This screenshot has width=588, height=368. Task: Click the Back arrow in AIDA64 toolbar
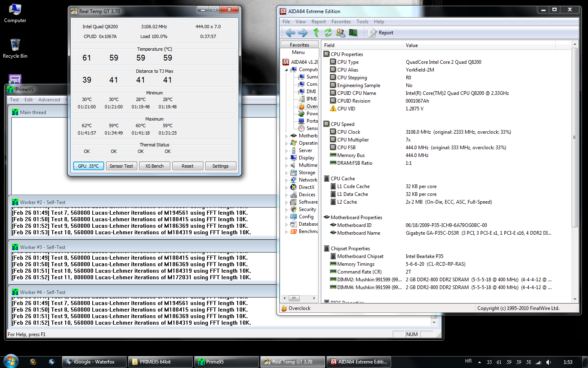tap(290, 33)
